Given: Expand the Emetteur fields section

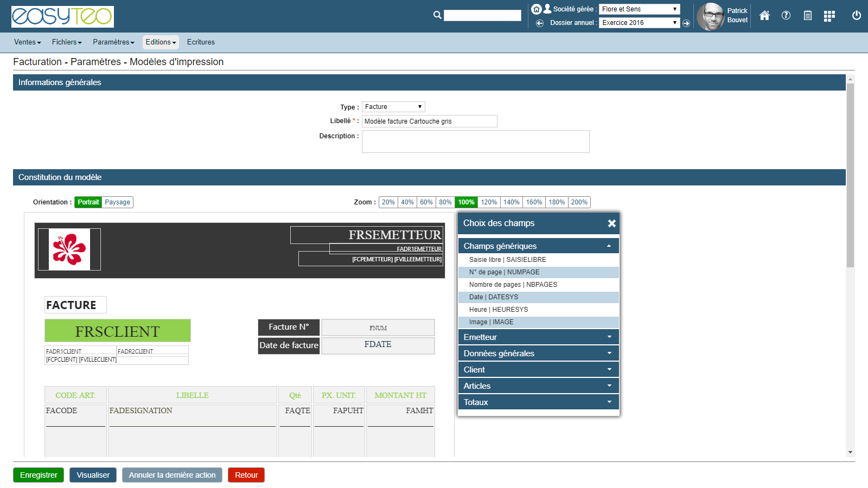Looking at the screenshot, I should coord(538,337).
